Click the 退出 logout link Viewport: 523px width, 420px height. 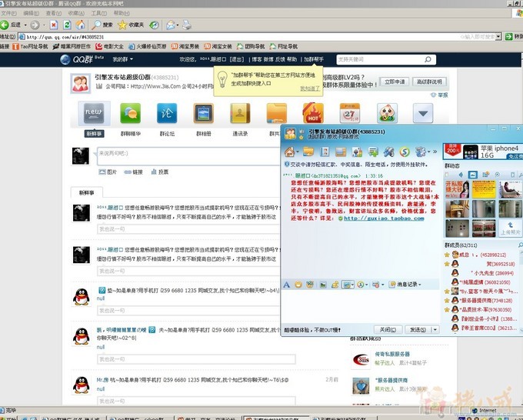(236, 59)
